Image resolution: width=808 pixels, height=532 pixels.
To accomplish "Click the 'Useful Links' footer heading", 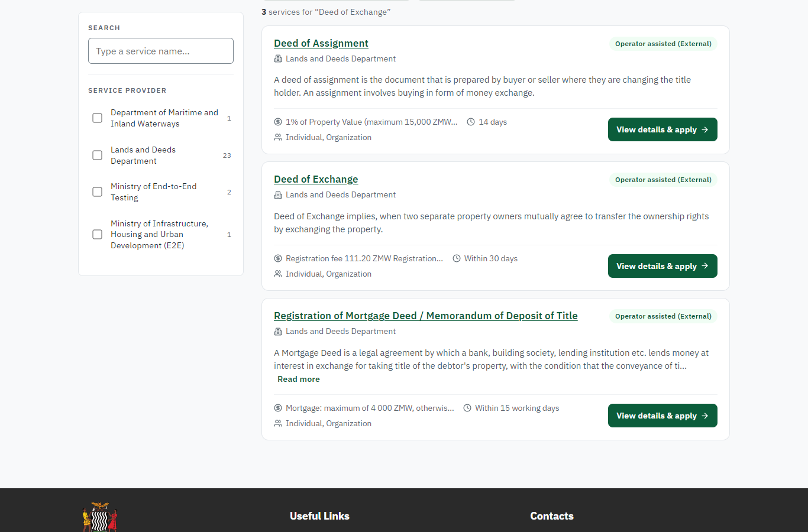I will pos(319,516).
